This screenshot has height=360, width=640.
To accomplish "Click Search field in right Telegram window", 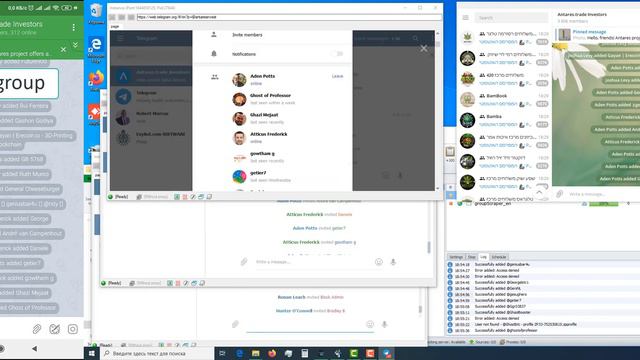I will 511,18.
